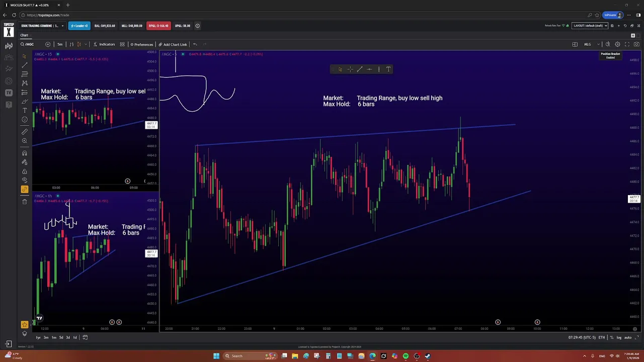The width and height of the screenshot is (644, 362).
Task: Undo the last chart action
Action: pyautogui.click(x=195, y=44)
